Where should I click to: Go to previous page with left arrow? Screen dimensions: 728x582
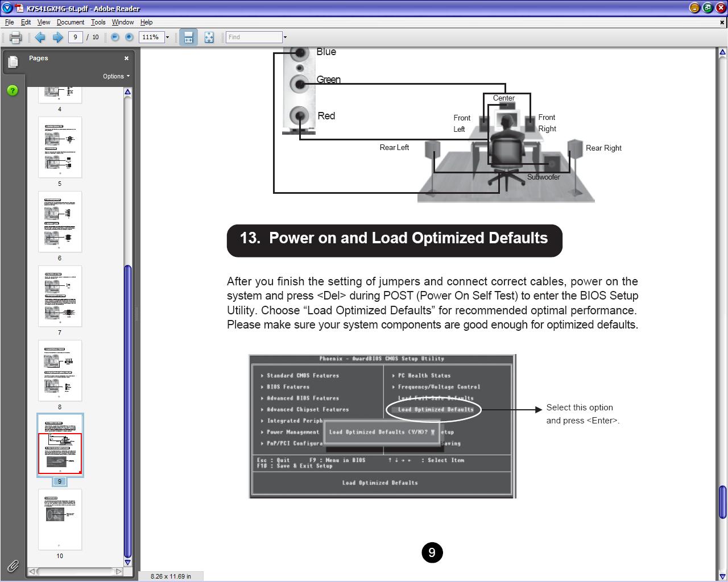[x=40, y=37]
